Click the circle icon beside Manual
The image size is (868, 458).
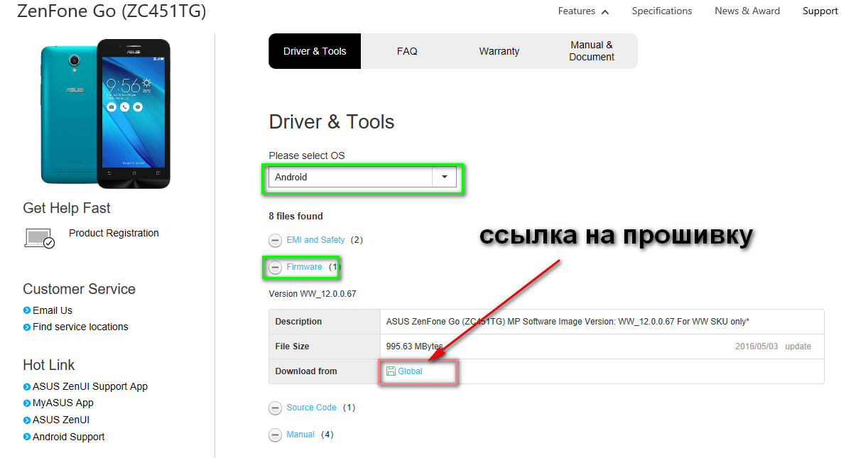click(275, 435)
